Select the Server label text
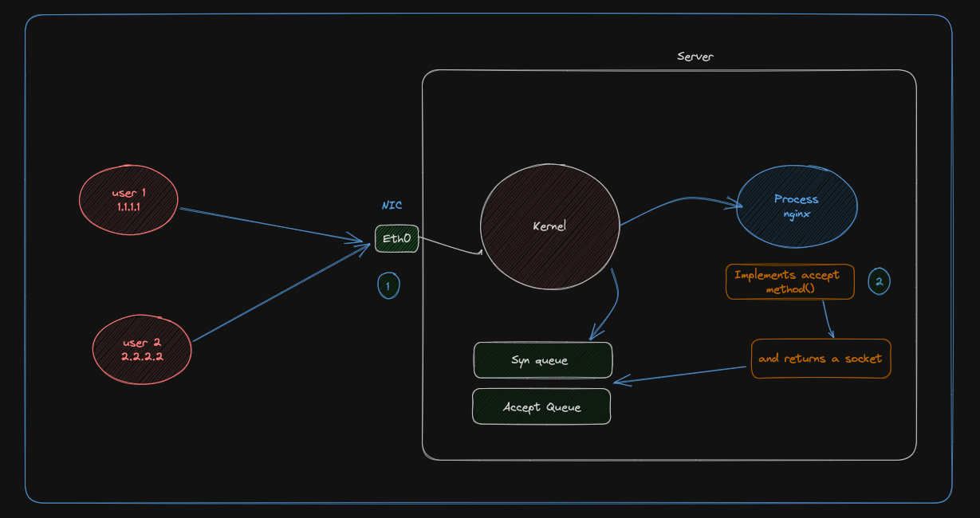Screen dimensions: 980x518 pyautogui.click(x=695, y=57)
